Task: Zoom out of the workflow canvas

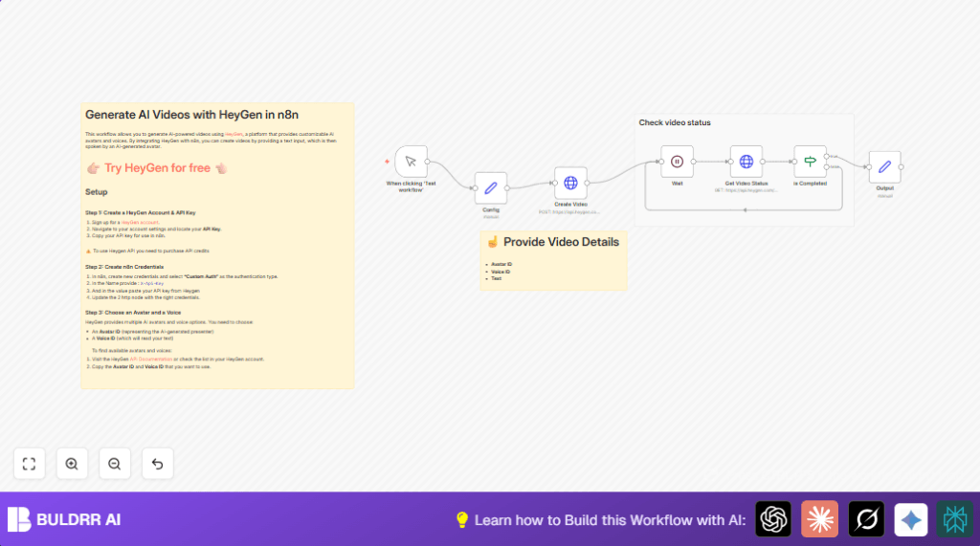Action: click(115, 464)
